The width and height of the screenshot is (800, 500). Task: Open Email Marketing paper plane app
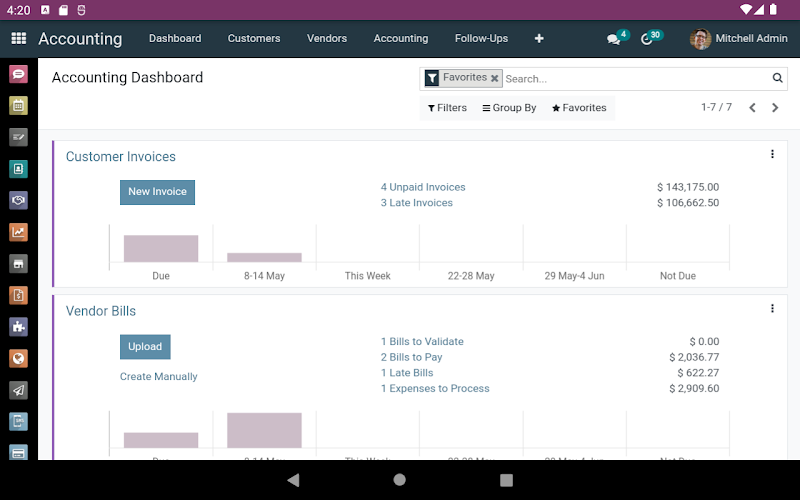[x=18, y=390]
